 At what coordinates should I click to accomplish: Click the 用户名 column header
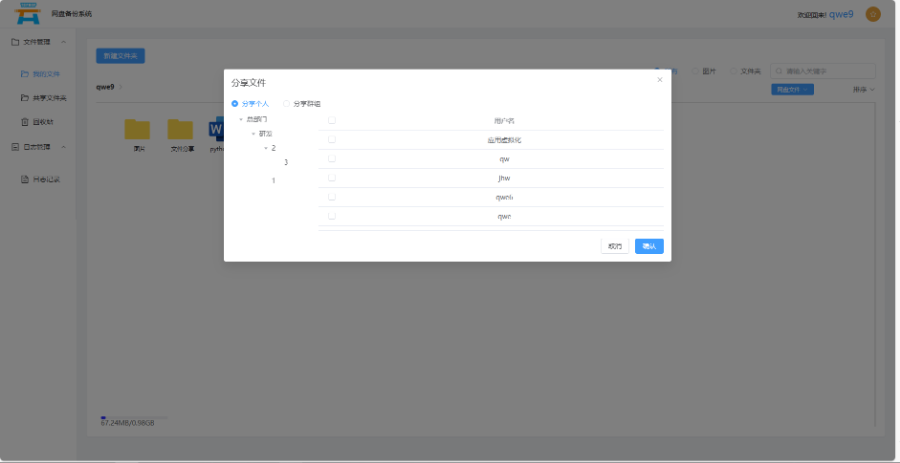click(504, 120)
